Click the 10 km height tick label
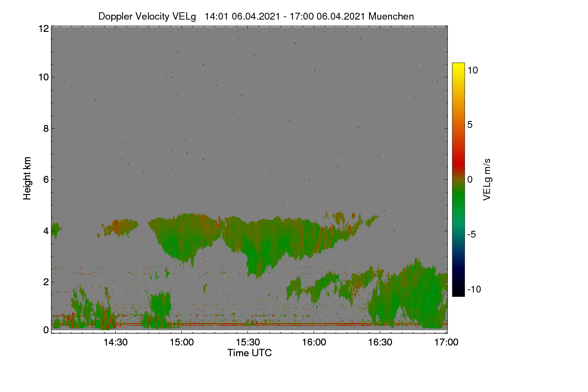This screenshot has width=588, height=392. point(43,77)
